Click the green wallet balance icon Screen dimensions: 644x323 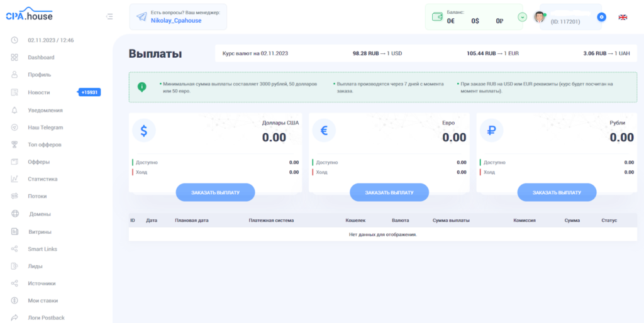(435, 18)
